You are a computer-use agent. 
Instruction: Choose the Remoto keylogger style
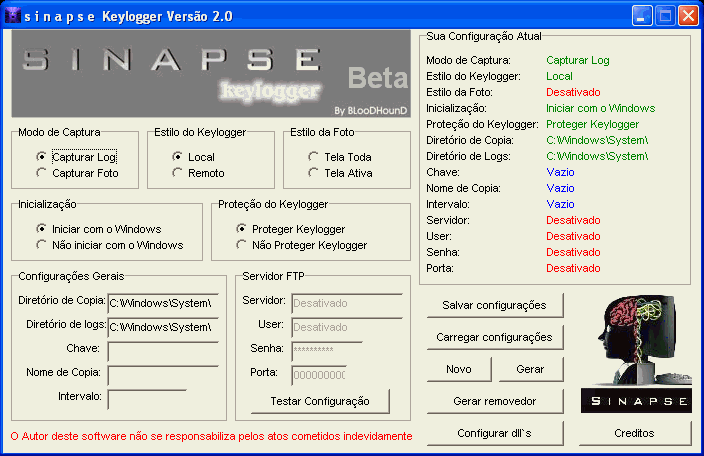pyautogui.click(x=178, y=173)
